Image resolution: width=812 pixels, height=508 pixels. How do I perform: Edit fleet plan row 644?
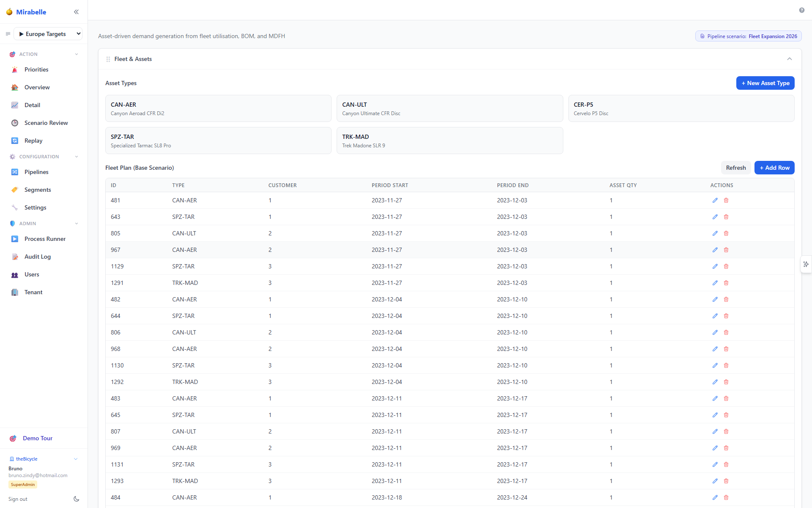(x=715, y=316)
